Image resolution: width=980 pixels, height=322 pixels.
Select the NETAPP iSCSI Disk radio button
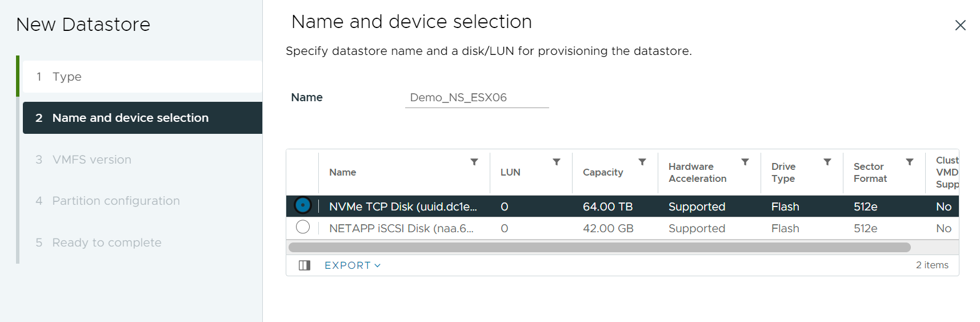pos(303,228)
